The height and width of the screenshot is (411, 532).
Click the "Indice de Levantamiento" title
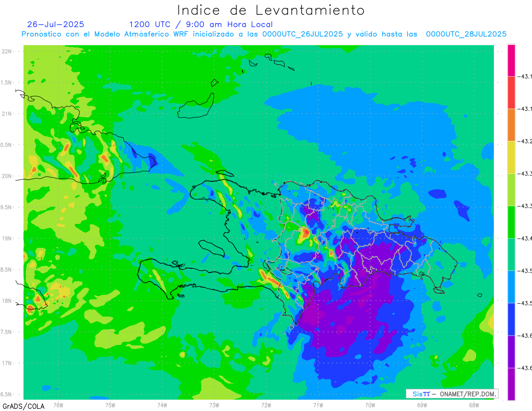tap(271, 10)
